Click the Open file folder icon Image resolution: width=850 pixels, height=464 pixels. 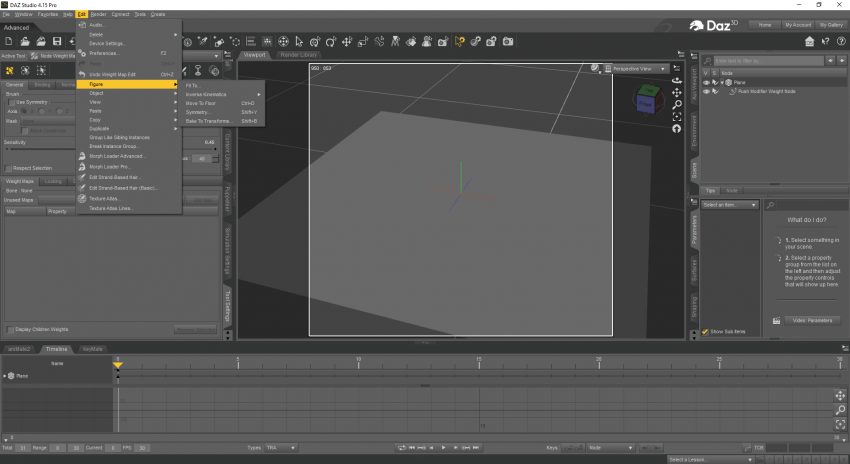(x=25, y=41)
